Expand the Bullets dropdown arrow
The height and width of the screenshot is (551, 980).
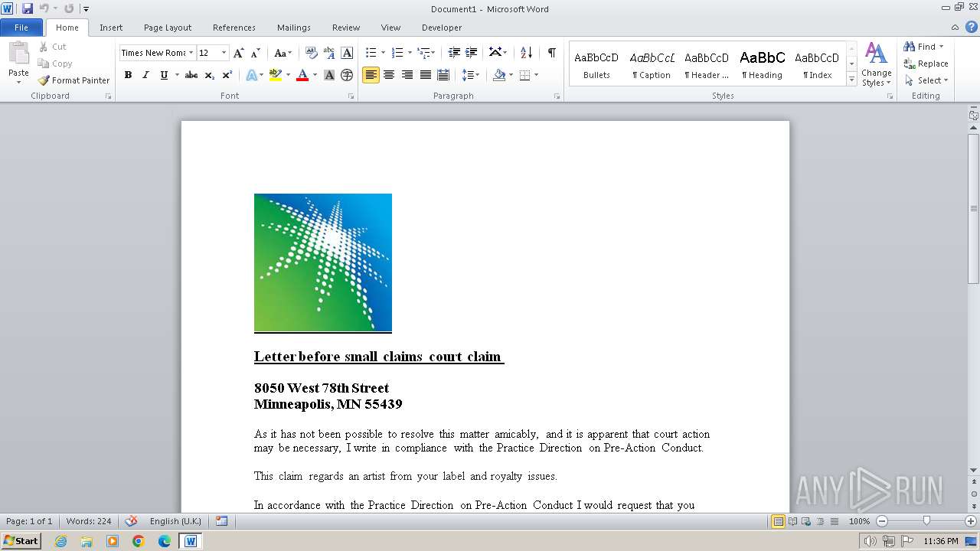(384, 53)
